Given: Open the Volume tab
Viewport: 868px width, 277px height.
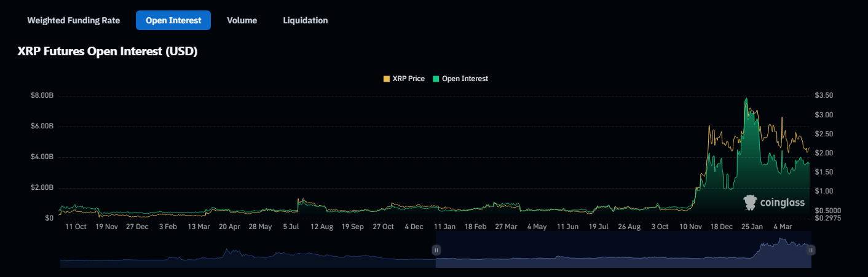Looking at the screenshot, I should click(x=242, y=20).
